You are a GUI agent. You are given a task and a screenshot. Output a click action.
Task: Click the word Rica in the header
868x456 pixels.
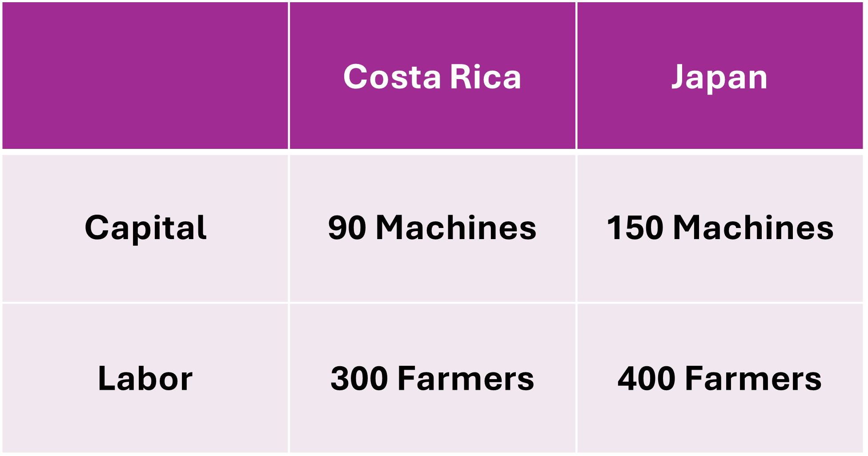pyautogui.click(x=485, y=77)
